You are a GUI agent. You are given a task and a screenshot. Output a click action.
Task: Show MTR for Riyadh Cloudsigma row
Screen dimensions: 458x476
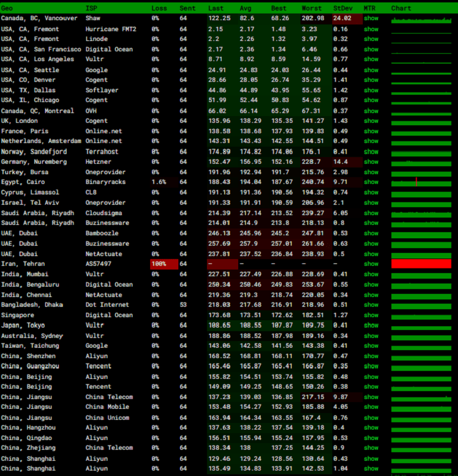tap(371, 213)
